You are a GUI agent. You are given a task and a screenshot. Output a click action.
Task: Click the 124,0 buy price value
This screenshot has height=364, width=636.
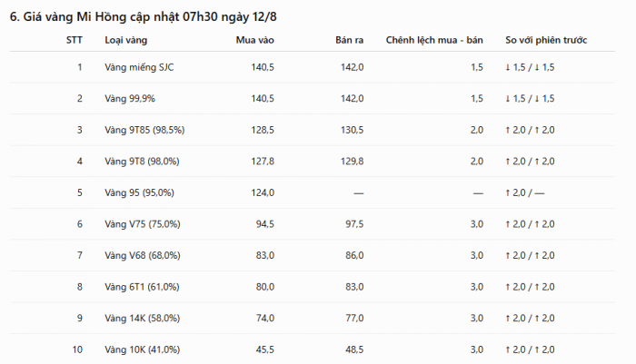click(263, 192)
